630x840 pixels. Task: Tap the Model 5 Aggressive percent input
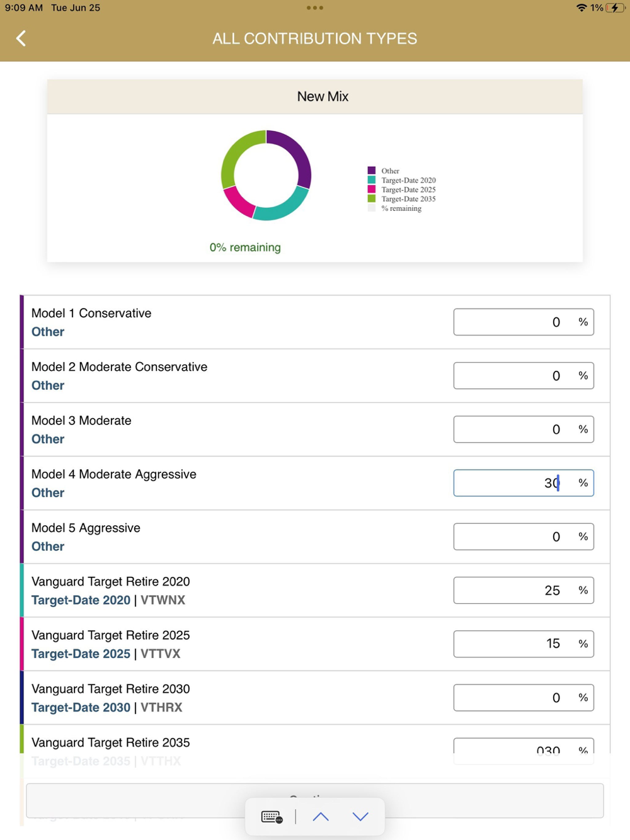[x=523, y=536]
